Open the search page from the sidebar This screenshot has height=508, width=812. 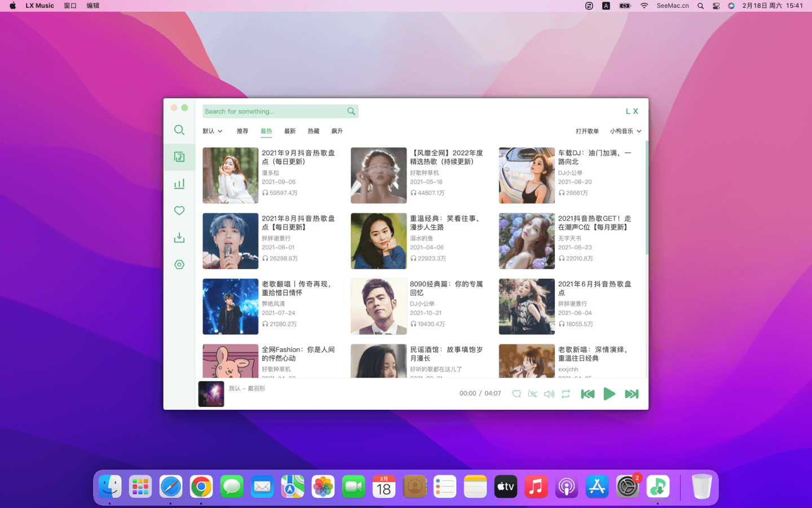click(x=179, y=130)
